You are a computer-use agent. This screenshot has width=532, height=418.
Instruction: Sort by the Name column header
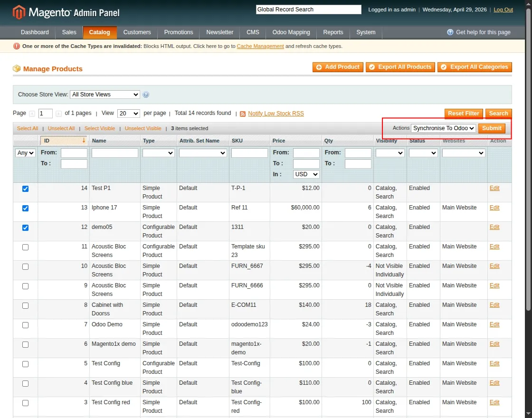point(99,141)
